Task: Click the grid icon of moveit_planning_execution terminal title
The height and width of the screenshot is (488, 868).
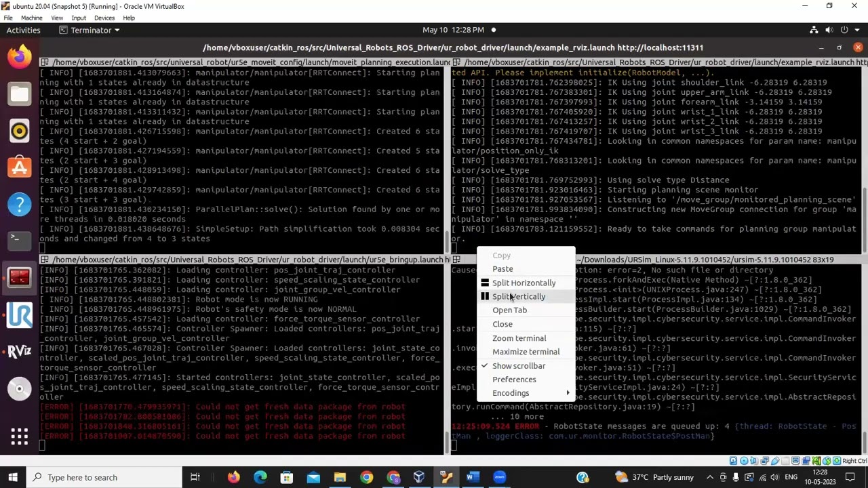Action: pyautogui.click(x=44, y=62)
